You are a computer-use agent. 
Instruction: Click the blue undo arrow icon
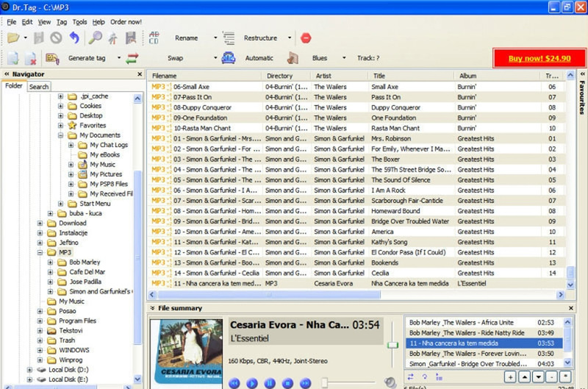[75, 38]
